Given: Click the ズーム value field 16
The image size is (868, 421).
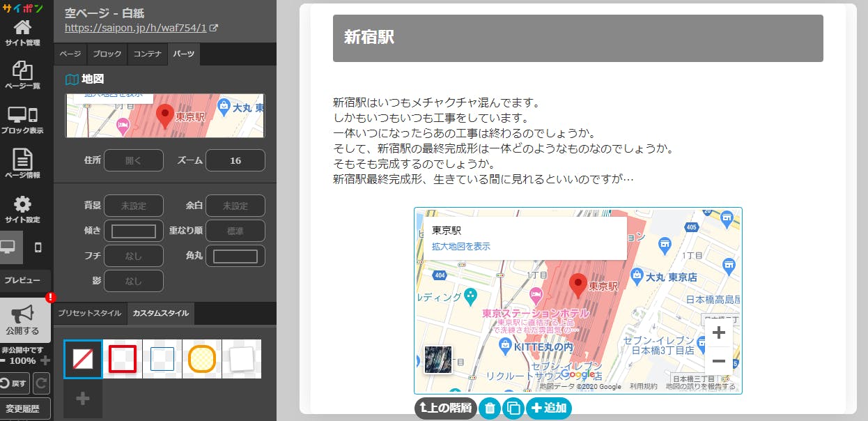Looking at the screenshot, I should coord(235,160).
